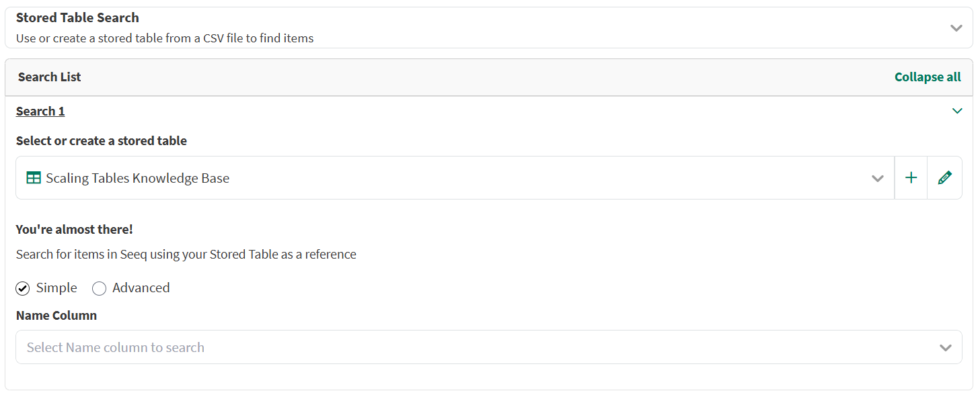
Task: Click the "Select or create a stored table" label
Action: click(x=102, y=141)
